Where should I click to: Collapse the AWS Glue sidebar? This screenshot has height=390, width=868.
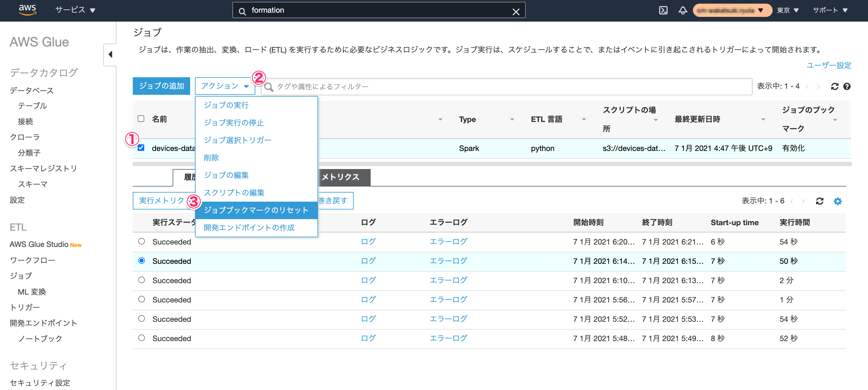pos(110,55)
